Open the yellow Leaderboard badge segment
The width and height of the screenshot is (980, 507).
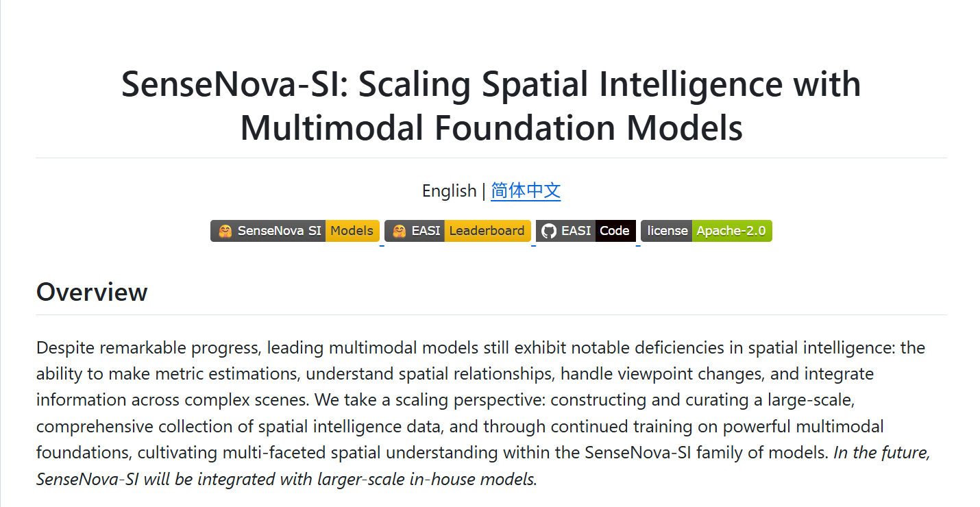tap(487, 231)
